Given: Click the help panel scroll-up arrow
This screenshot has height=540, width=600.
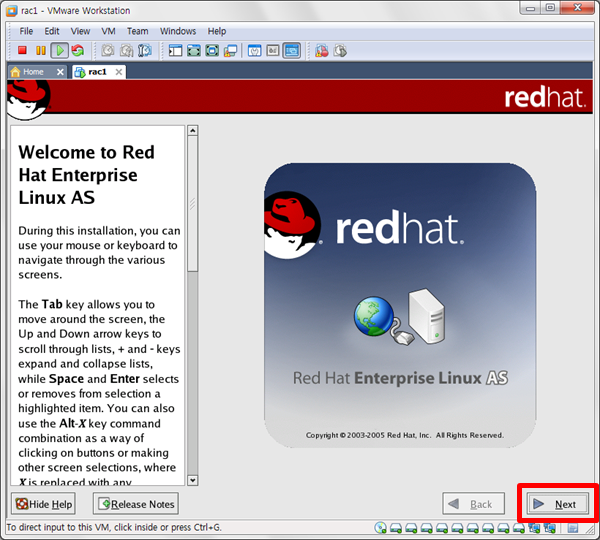Looking at the screenshot, I should 192,131.
